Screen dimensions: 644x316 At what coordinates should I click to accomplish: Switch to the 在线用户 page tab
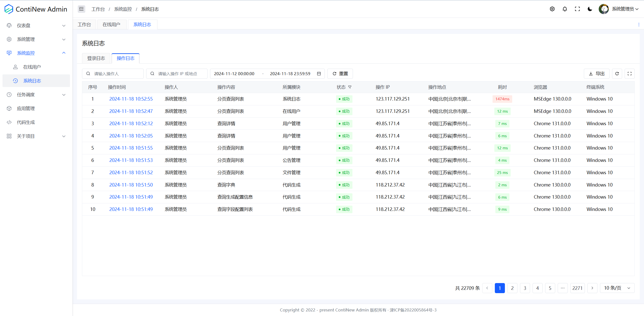(111, 25)
